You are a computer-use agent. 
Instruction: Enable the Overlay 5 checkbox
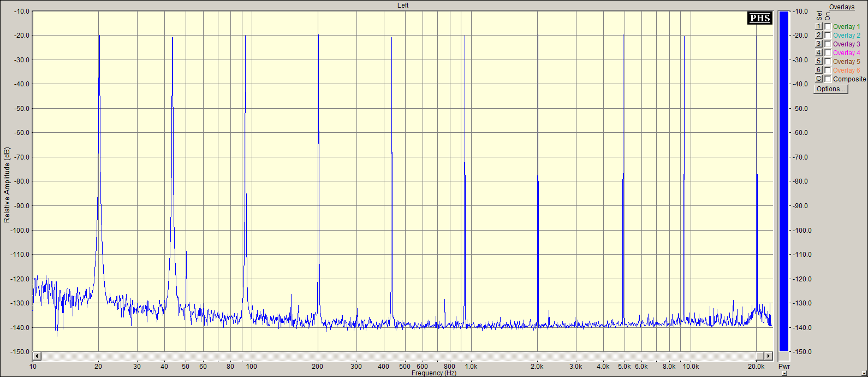[828, 62]
